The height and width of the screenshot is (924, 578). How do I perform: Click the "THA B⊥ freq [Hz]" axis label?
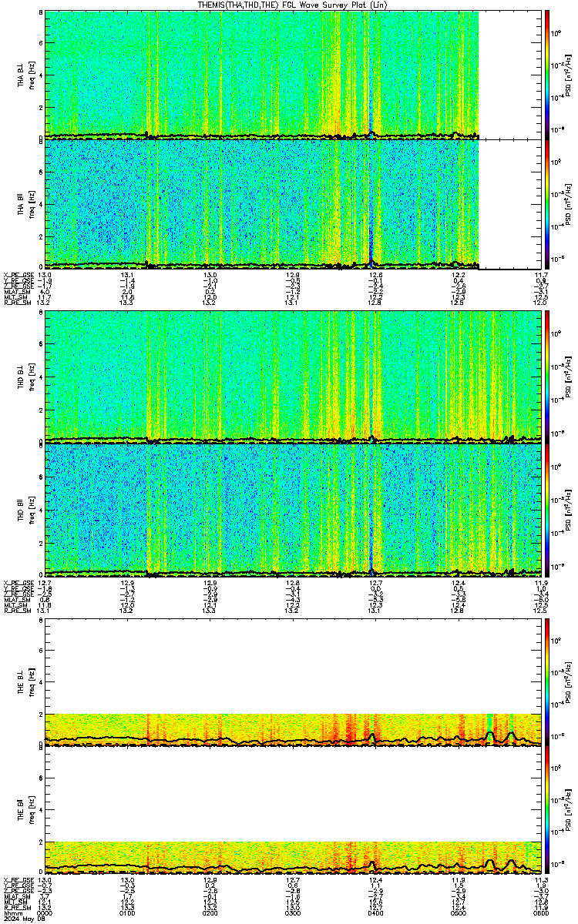click(25, 75)
